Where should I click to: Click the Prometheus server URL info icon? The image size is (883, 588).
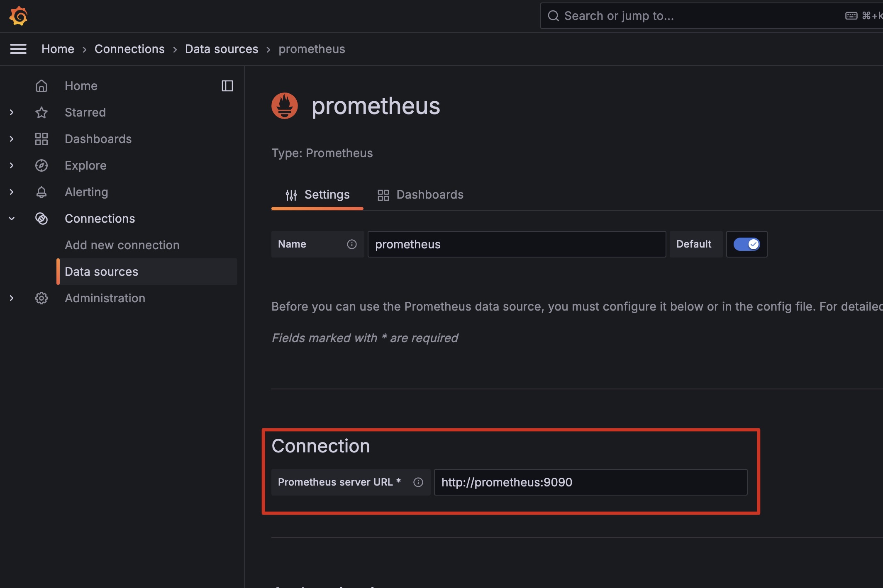pos(418,482)
